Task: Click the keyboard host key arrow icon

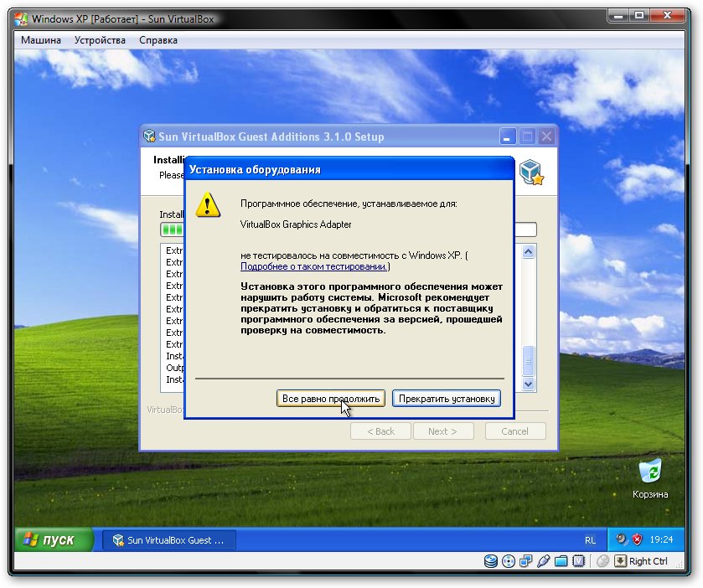Action: pos(621,561)
